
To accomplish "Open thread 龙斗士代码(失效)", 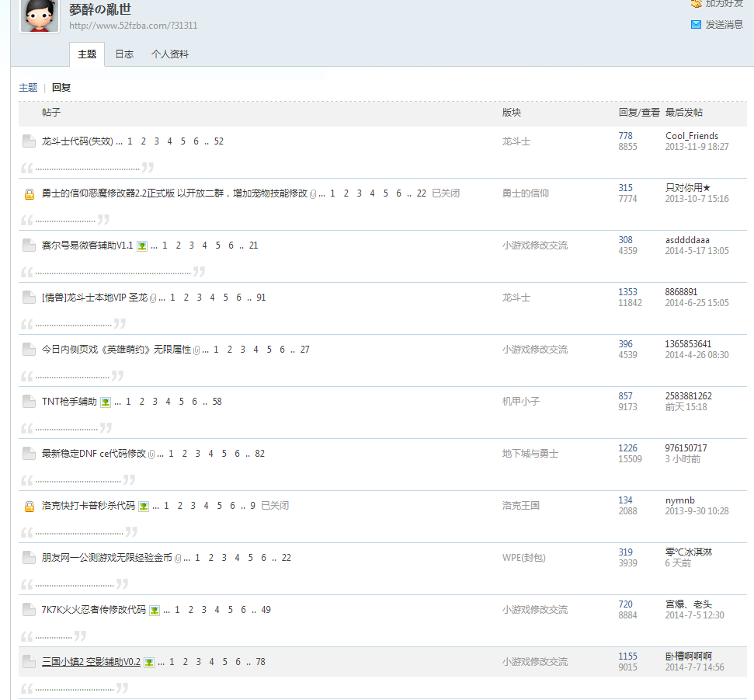I will (x=78, y=141).
